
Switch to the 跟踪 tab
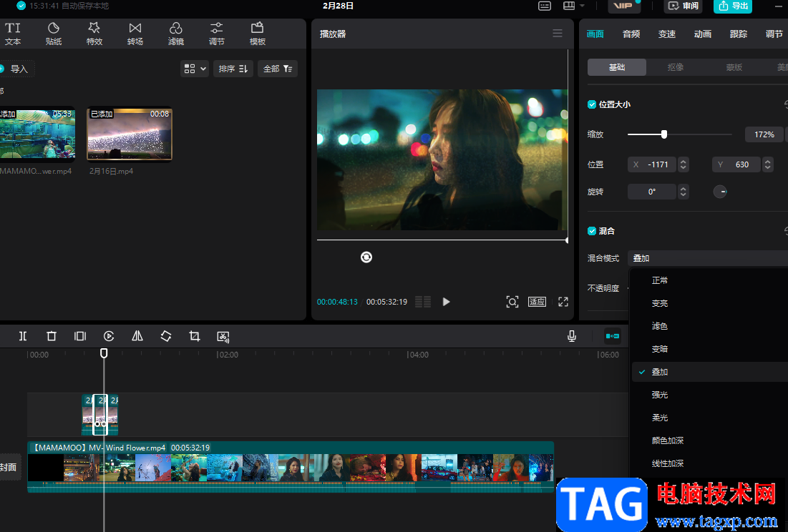pos(738,34)
